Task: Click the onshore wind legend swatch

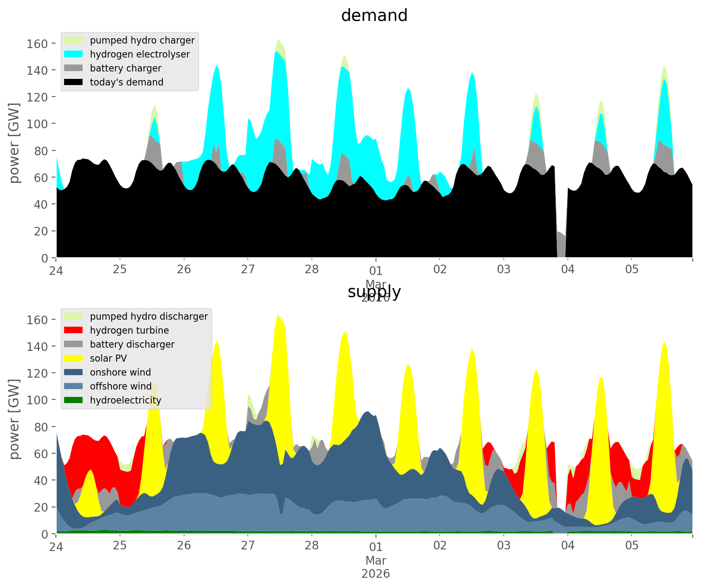Action: tap(74, 372)
